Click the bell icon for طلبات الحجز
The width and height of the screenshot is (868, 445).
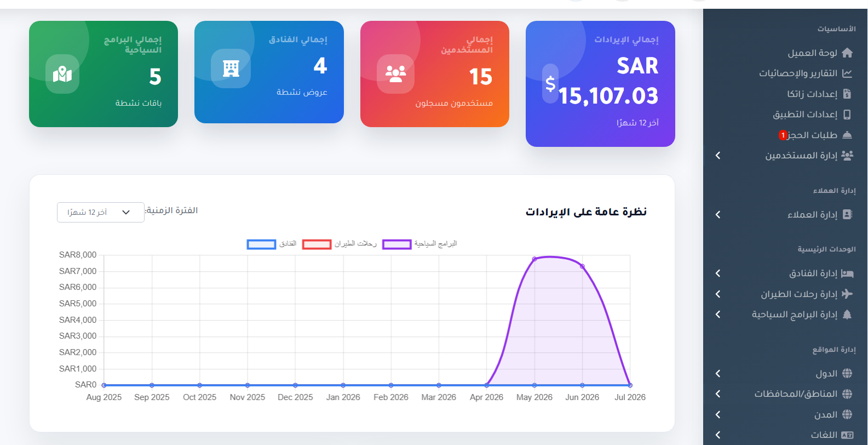(x=847, y=135)
